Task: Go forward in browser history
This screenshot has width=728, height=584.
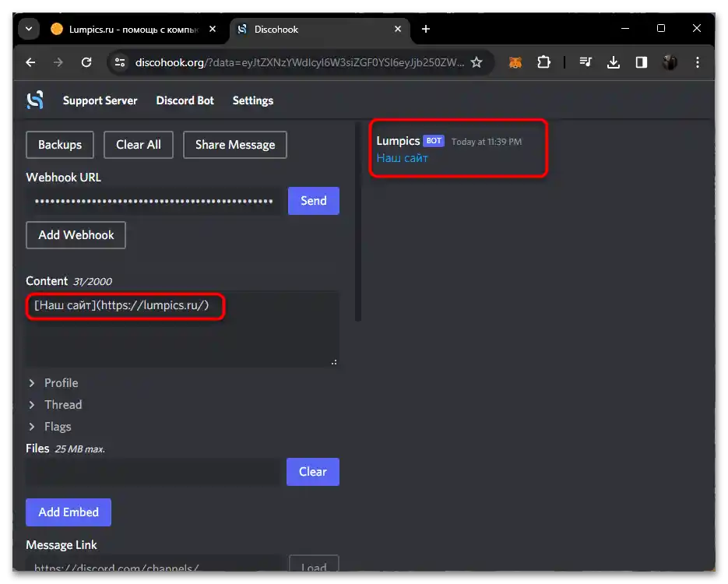Action: click(x=58, y=62)
